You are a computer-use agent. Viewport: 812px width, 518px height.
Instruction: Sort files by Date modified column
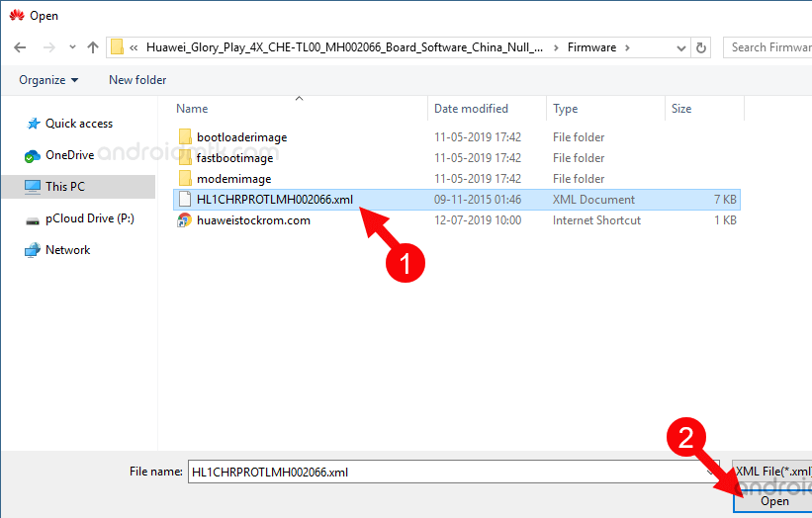[x=471, y=109]
